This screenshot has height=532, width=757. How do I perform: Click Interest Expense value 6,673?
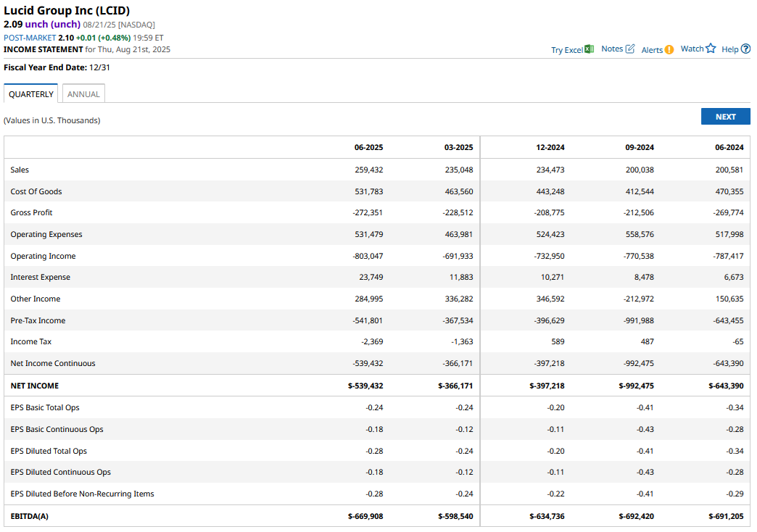click(734, 277)
